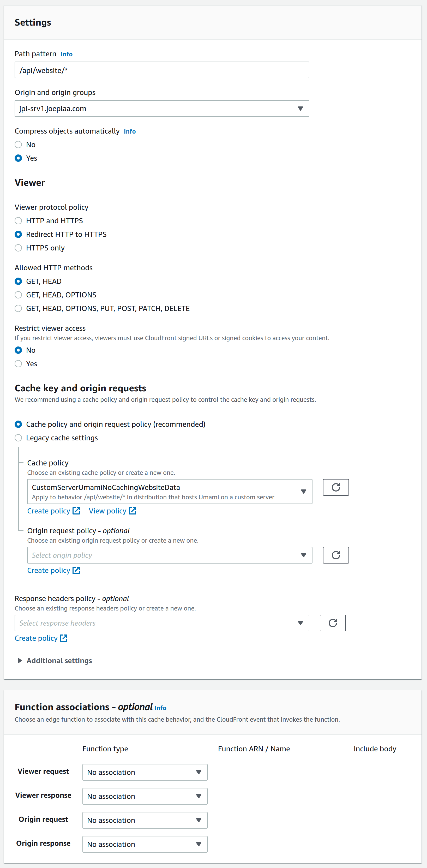Click Info link beside Compress objects automatically
427x868 pixels.
click(x=129, y=131)
